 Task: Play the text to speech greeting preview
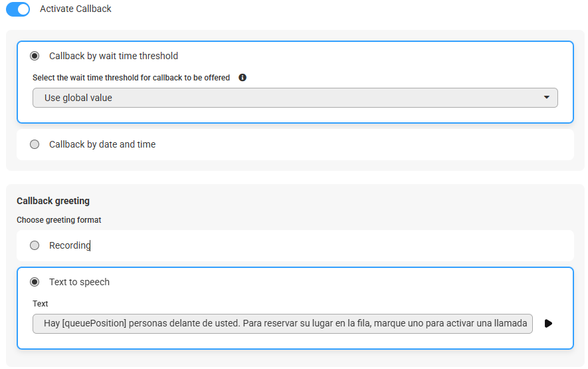(x=548, y=323)
